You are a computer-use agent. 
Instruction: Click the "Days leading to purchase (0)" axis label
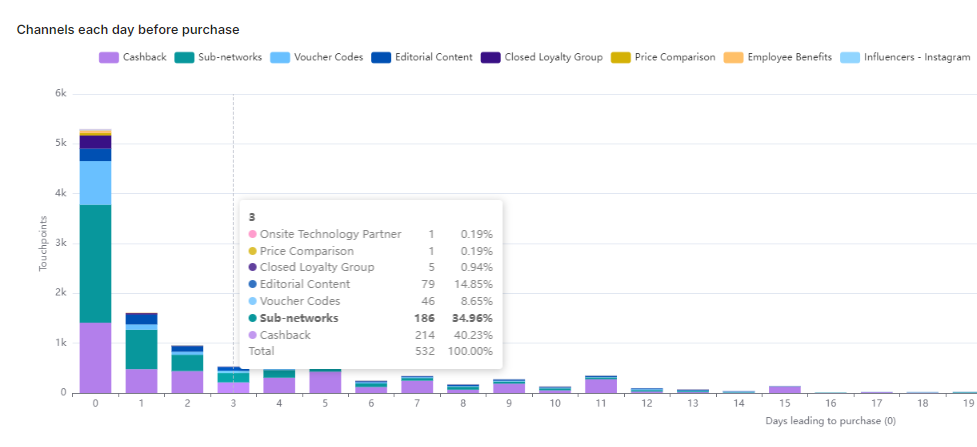pyautogui.click(x=830, y=421)
